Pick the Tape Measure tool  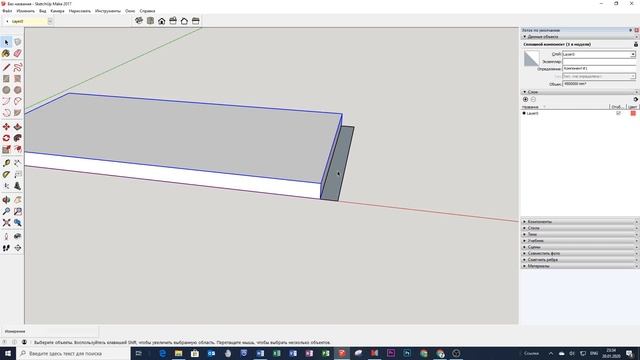(x=6, y=163)
